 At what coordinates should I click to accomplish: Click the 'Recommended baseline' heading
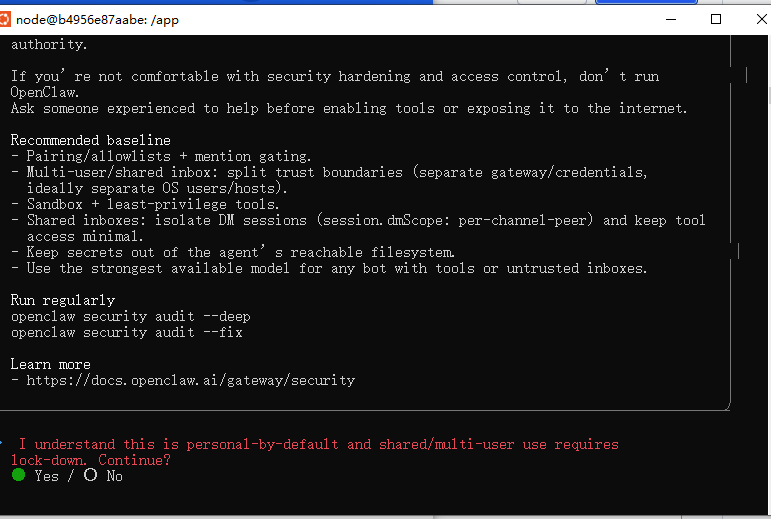[91, 141]
